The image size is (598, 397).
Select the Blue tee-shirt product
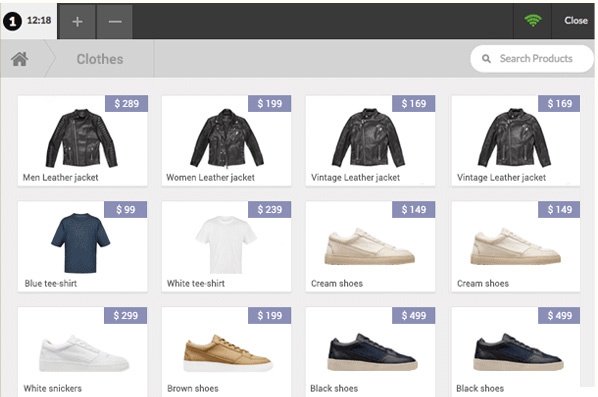(82, 246)
